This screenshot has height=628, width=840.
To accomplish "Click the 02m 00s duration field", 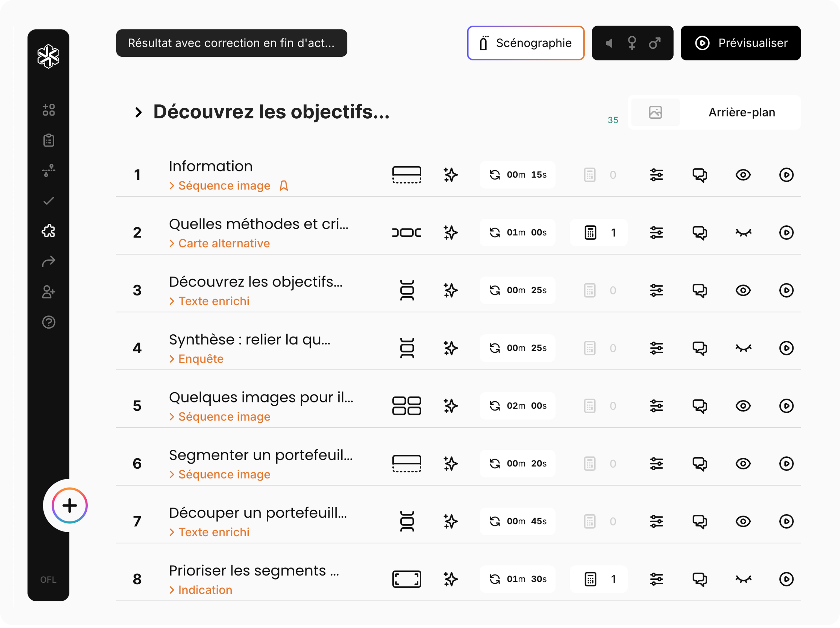I will click(x=517, y=406).
